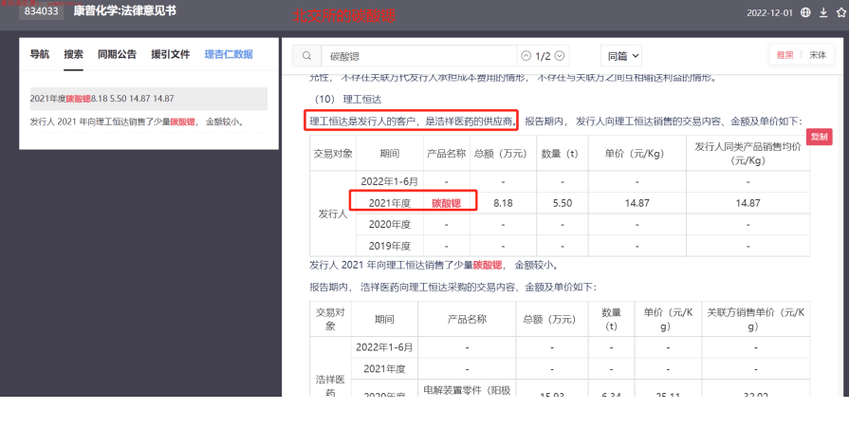Click the download icon in header
Screen dimensions: 868x429
823,12
